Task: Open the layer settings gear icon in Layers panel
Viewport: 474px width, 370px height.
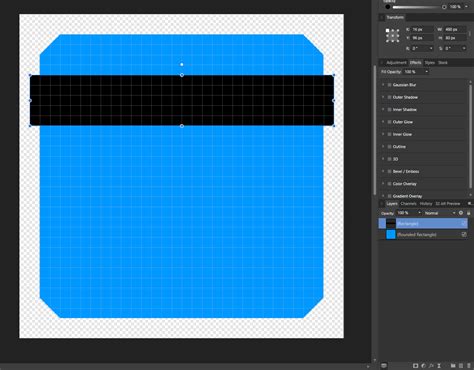Action: [x=461, y=213]
